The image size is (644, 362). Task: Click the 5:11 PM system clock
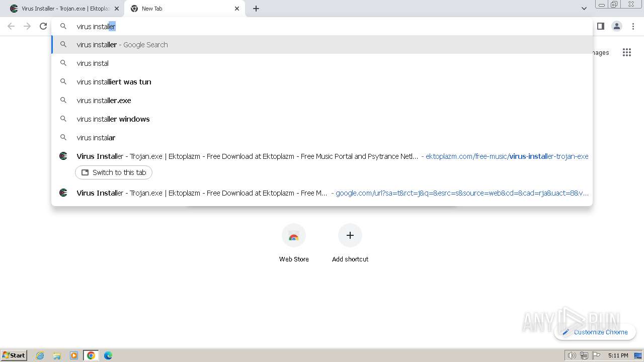click(x=618, y=355)
